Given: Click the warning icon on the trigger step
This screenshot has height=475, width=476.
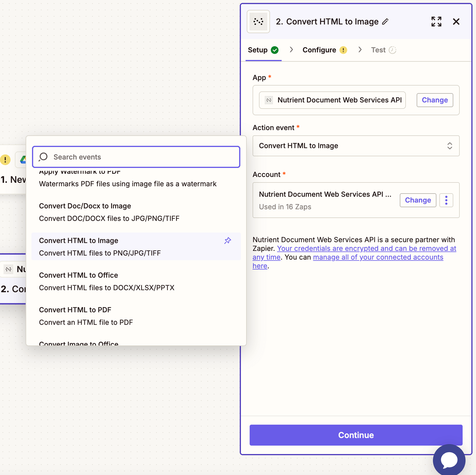Looking at the screenshot, I should (x=5, y=160).
